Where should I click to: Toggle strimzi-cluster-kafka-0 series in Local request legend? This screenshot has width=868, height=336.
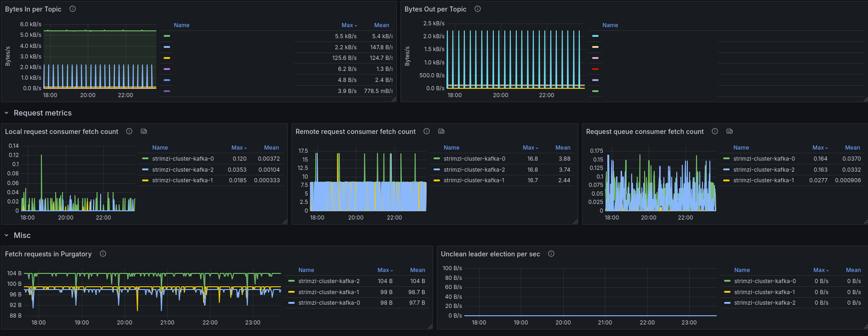[183, 159]
